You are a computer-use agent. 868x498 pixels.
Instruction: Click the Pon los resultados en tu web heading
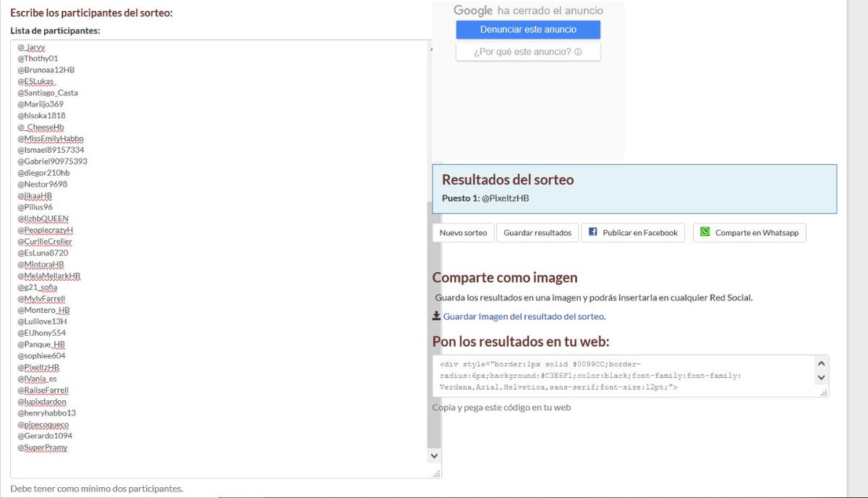pos(521,342)
